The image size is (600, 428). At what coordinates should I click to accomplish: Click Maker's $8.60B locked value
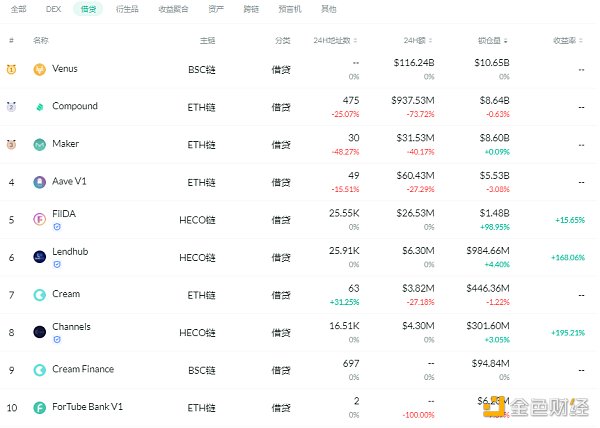pyautogui.click(x=495, y=138)
